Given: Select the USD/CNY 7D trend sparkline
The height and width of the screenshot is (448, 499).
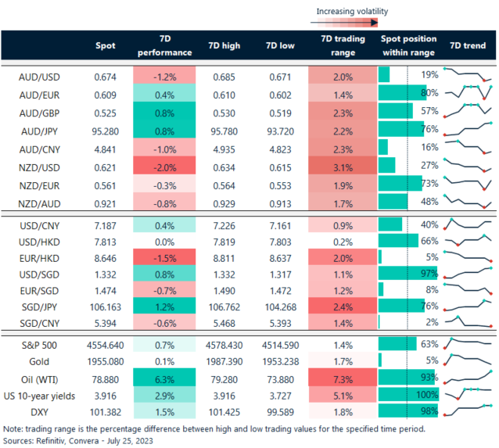Looking at the screenshot, I should (x=468, y=224).
